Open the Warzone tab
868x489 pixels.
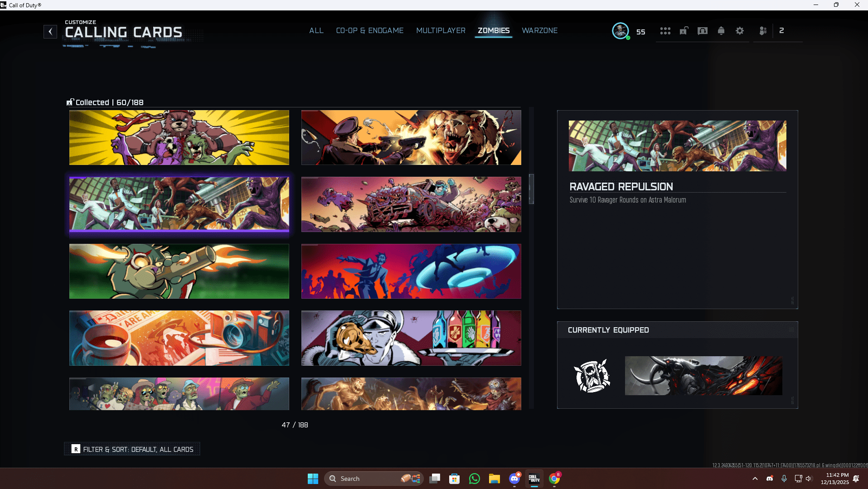[539, 31]
